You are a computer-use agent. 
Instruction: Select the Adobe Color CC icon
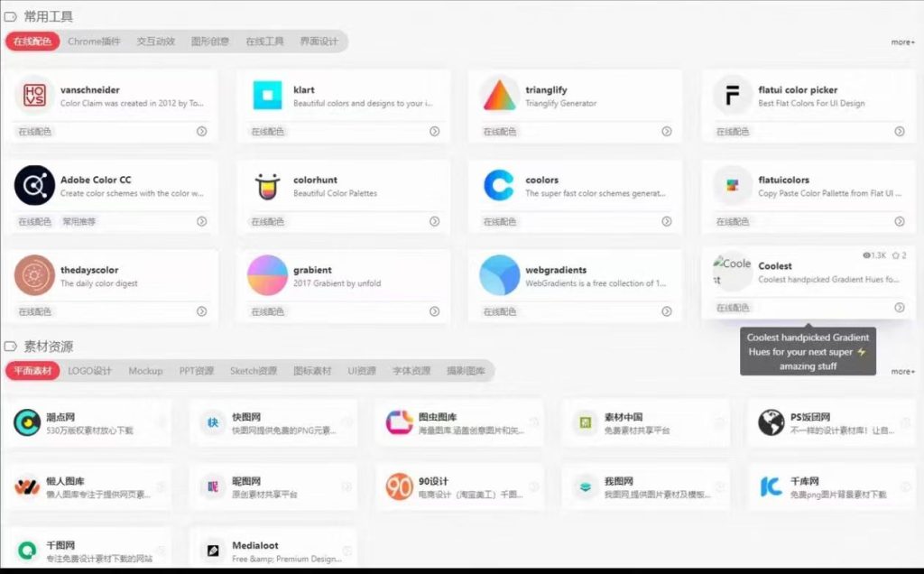coord(34,186)
